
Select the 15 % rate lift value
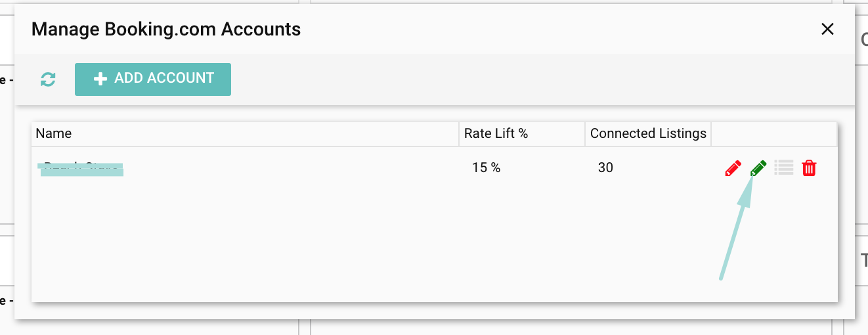(x=486, y=168)
